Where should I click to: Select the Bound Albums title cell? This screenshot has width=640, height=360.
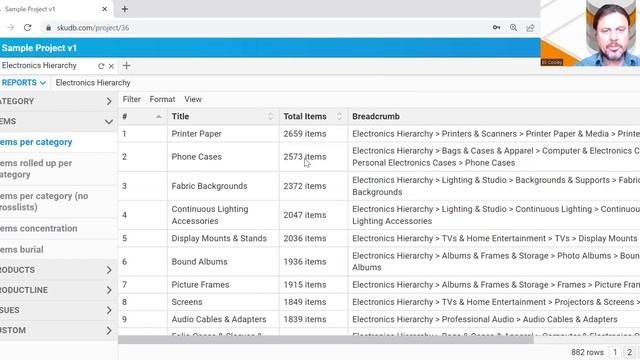point(223,262)
